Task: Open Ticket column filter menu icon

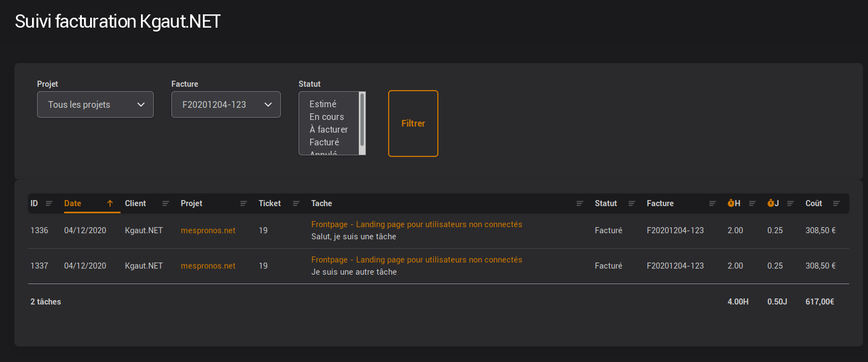Action: (296, 203)
